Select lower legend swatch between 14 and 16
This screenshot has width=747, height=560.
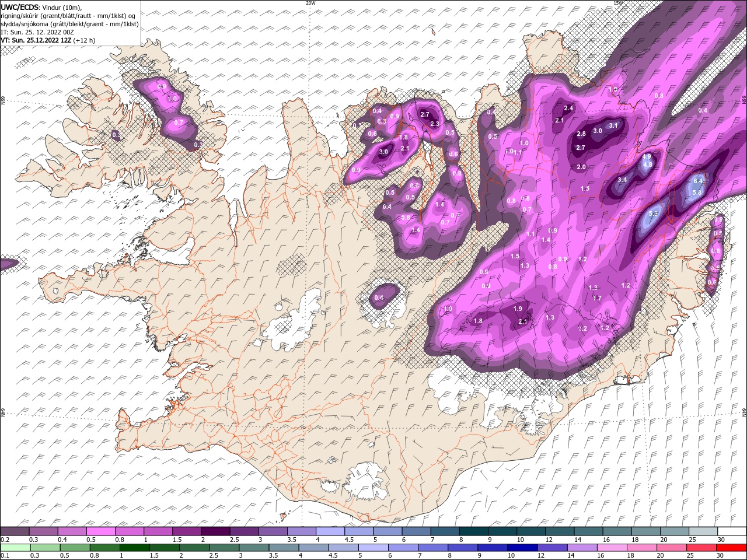point(581,548)
